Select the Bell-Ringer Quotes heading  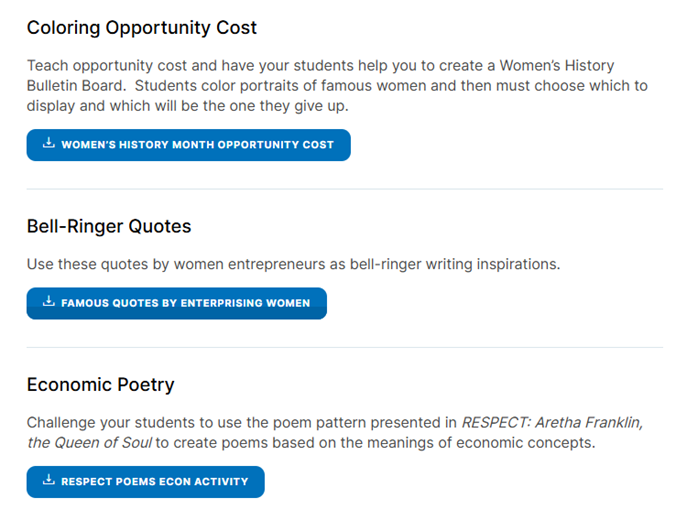click(109, 226)
